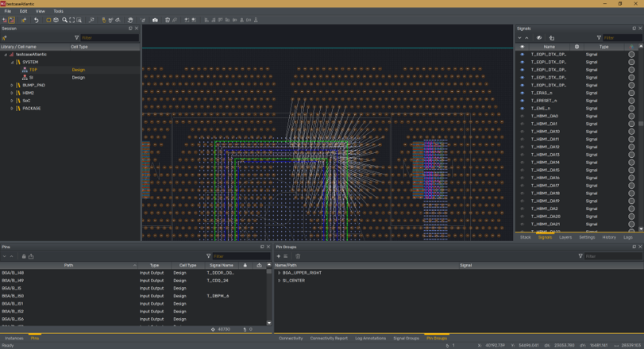Expand the HBM2 library tree node
The image size is (644, 349).
(x=12, y=93)
